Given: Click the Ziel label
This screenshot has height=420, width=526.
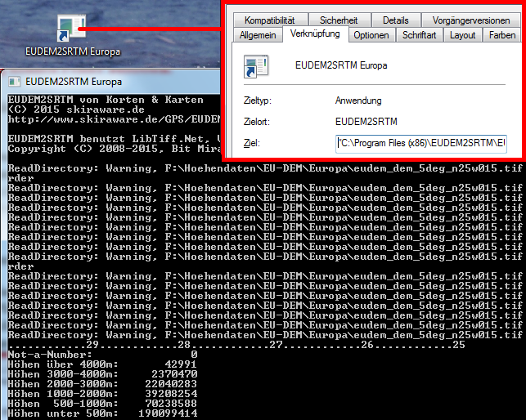Looking at the screenshot, I should 252,144.
